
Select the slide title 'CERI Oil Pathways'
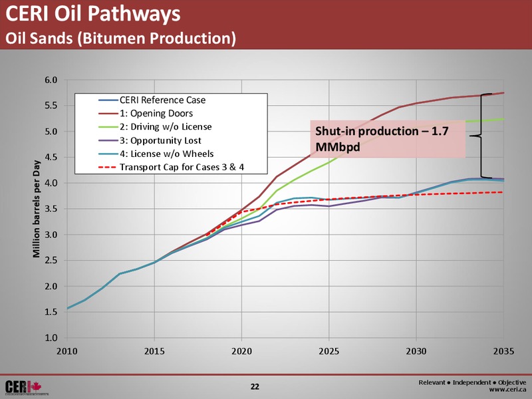pos(93,14)
